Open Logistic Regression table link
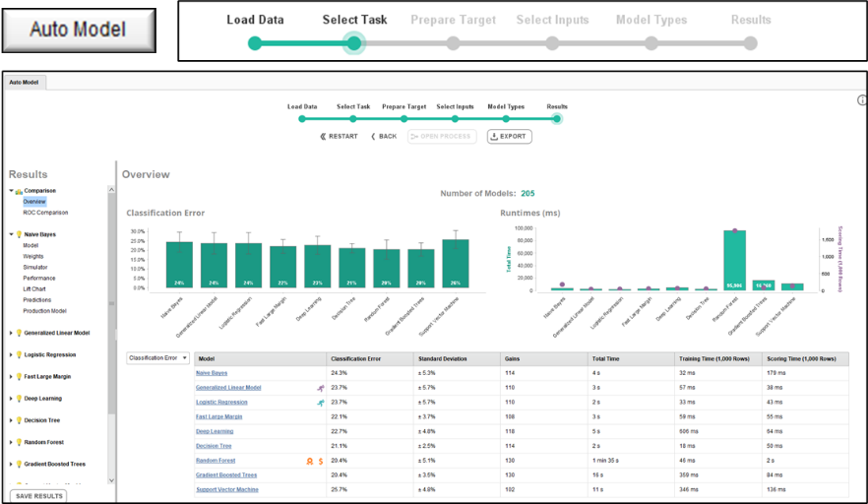Viewport: 868px width, 504px height. (x=221, y=402)
